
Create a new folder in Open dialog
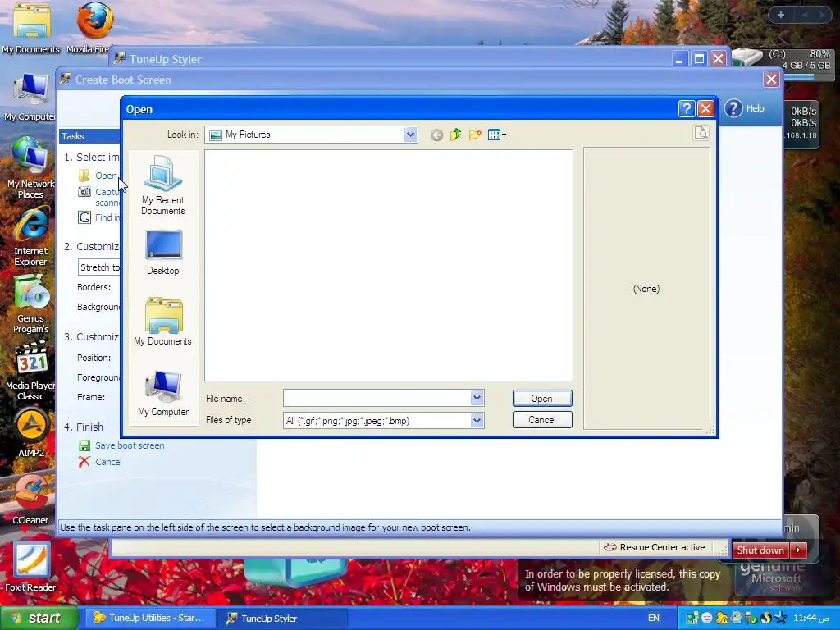coord(475,135)
